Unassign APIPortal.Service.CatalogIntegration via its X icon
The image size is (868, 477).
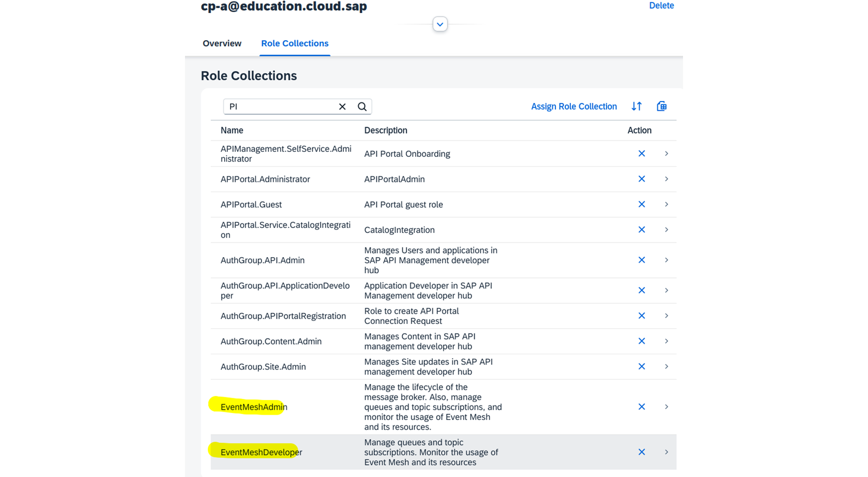tap(641, 230)
